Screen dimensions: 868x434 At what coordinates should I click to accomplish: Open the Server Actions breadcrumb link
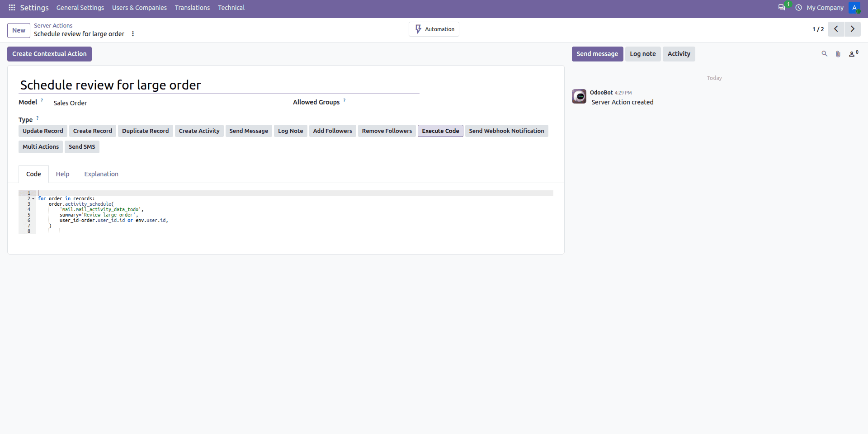[x=53, y=26]
